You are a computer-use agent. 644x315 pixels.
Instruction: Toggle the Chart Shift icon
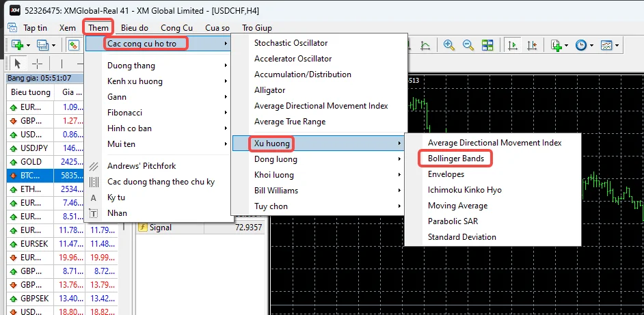[532, 45]
